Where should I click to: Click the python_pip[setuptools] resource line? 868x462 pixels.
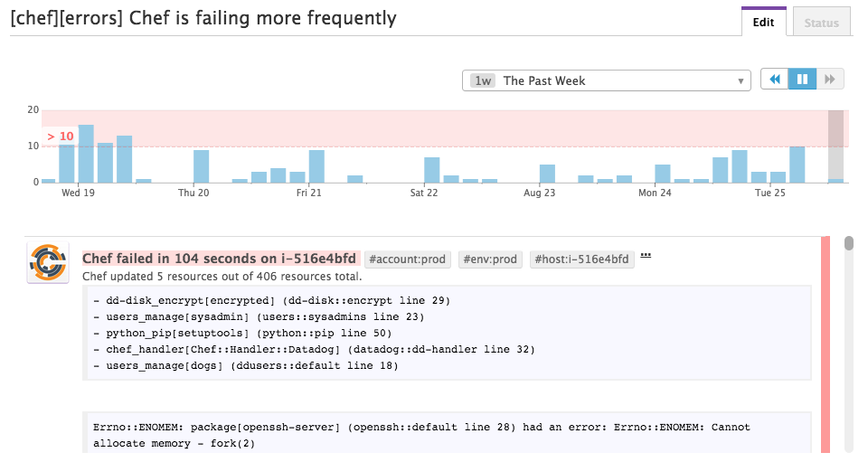pyautogui.click(x=242, y=333)
